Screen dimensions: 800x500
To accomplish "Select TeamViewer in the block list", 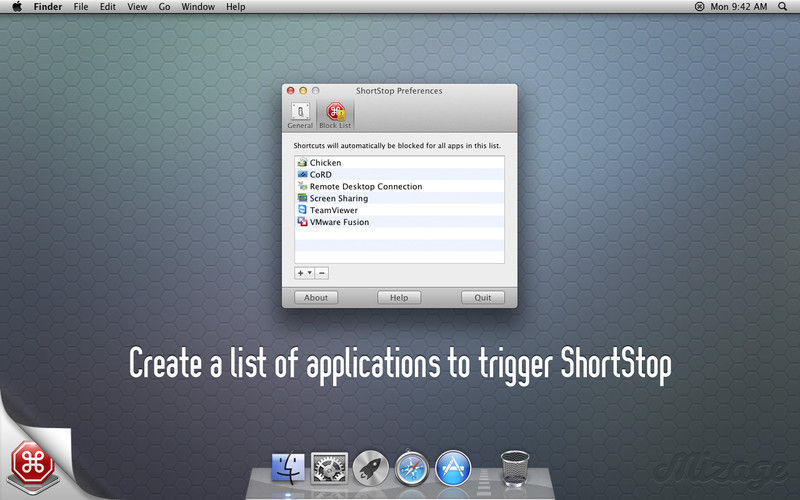I will click(x=399, y=210).
